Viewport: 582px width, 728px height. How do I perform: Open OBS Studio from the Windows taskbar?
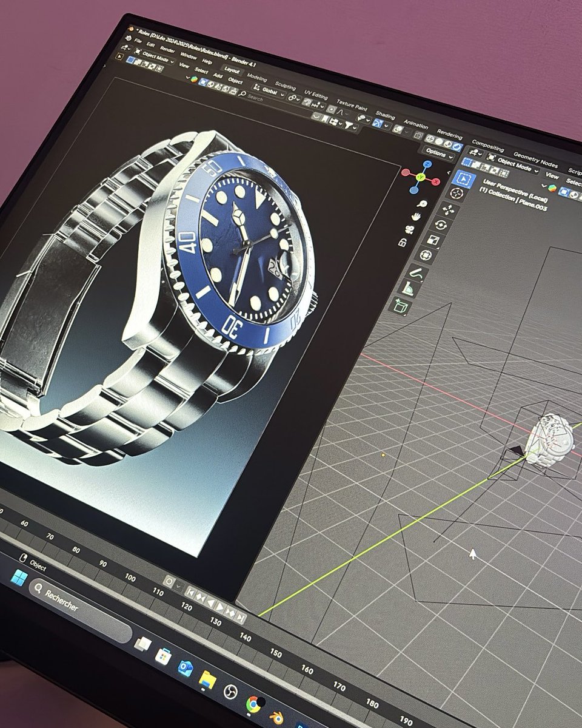tap(230, 691)
